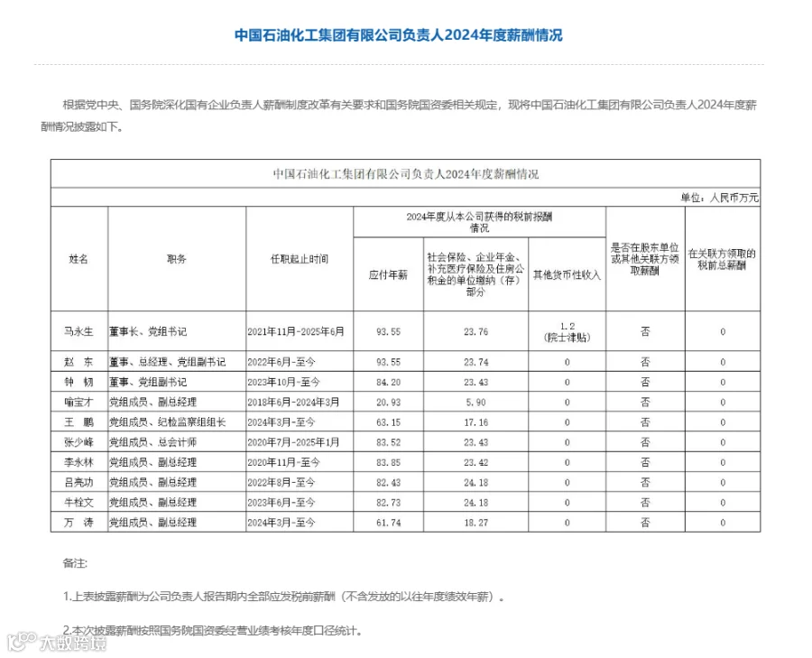Click the 社会保险、企业年金 contributions column header
Viewport: 812px width, 658px height.
point(475,274)
